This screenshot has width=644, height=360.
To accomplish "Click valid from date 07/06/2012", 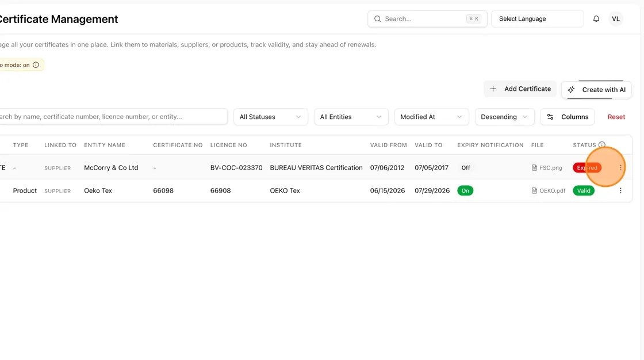I will (x=387, y=168).
